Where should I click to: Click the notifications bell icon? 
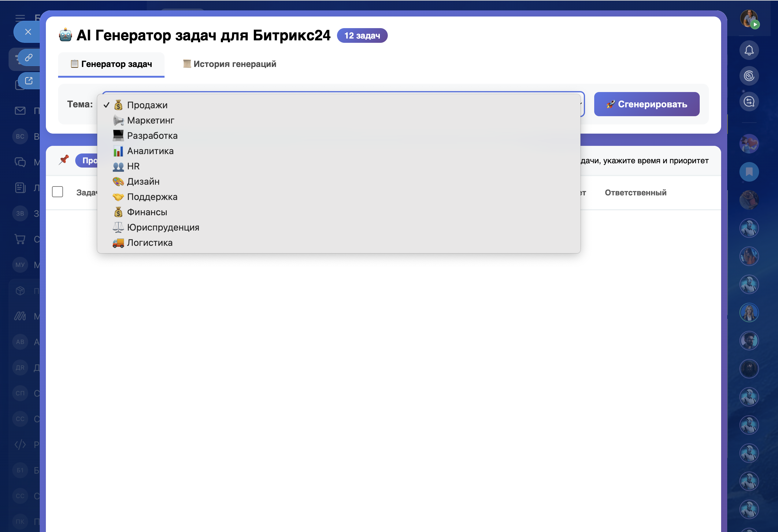[x=749, y=50]
